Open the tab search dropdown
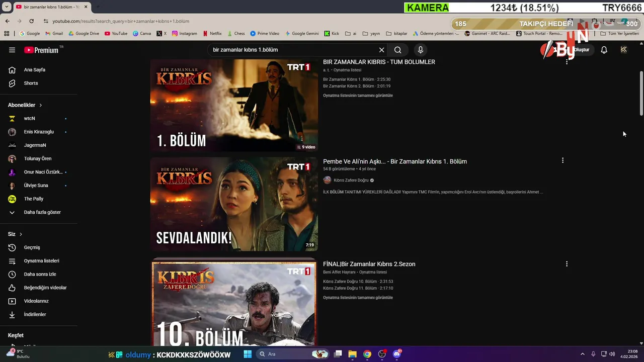Viewport: 644px width, 362px height. point(7,7)
